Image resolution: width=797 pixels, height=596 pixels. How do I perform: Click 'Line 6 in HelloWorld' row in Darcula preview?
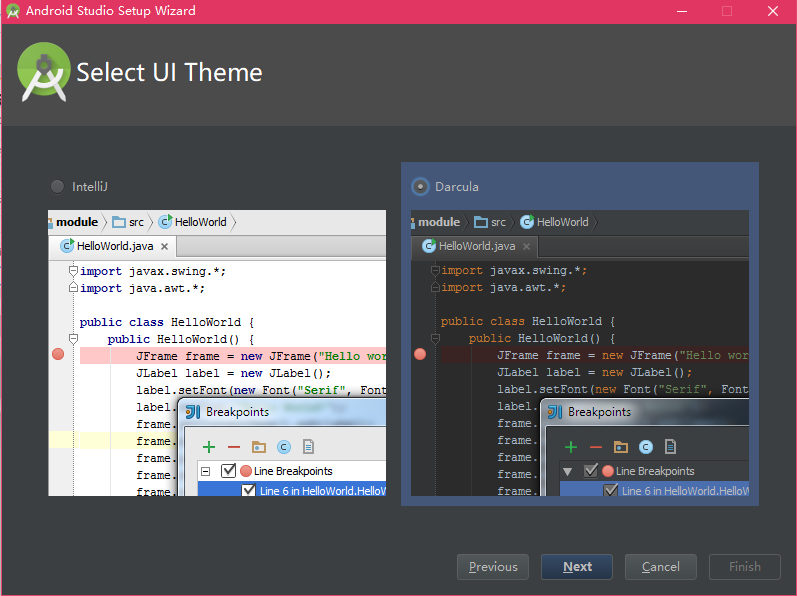[x=655, y=490]
